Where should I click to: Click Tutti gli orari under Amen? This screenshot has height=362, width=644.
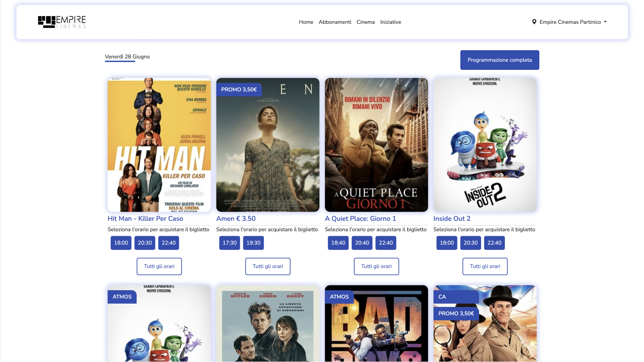coord(268,266)
